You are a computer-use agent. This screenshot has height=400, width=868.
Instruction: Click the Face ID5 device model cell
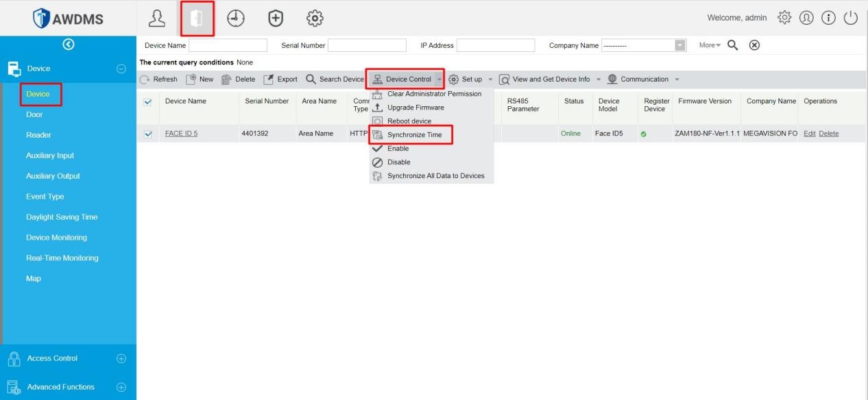pyautogui.click(x=609, y=134)
